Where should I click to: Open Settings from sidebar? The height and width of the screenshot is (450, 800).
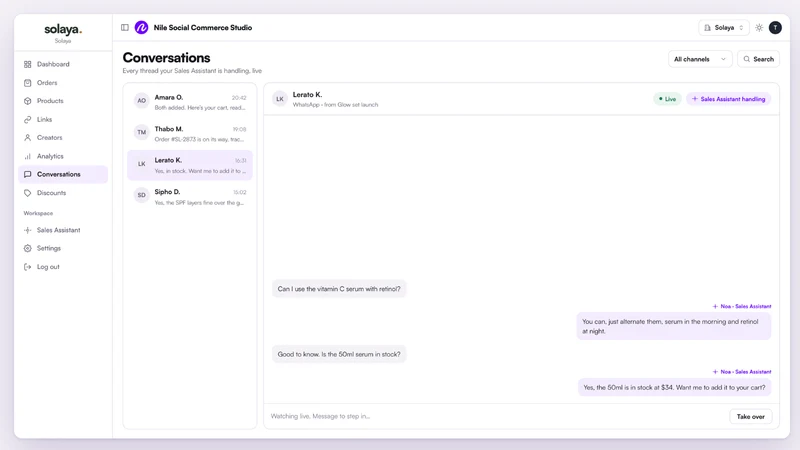63,248
